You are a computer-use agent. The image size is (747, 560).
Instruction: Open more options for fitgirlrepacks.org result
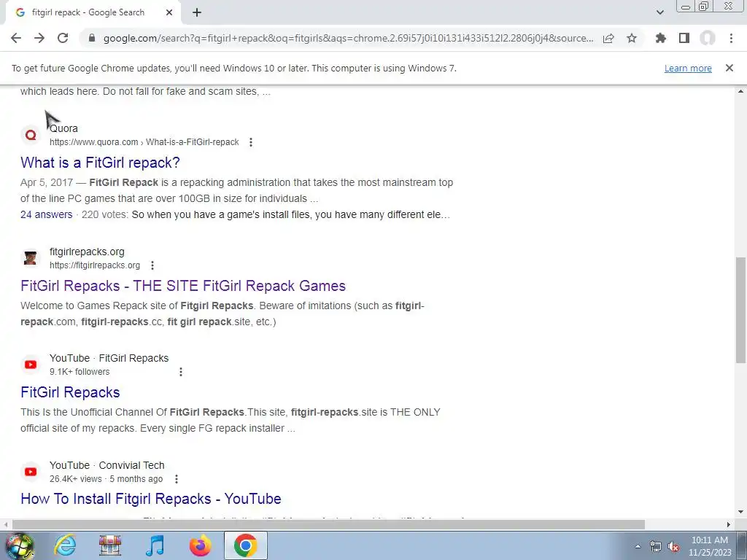tap(152, 265)
